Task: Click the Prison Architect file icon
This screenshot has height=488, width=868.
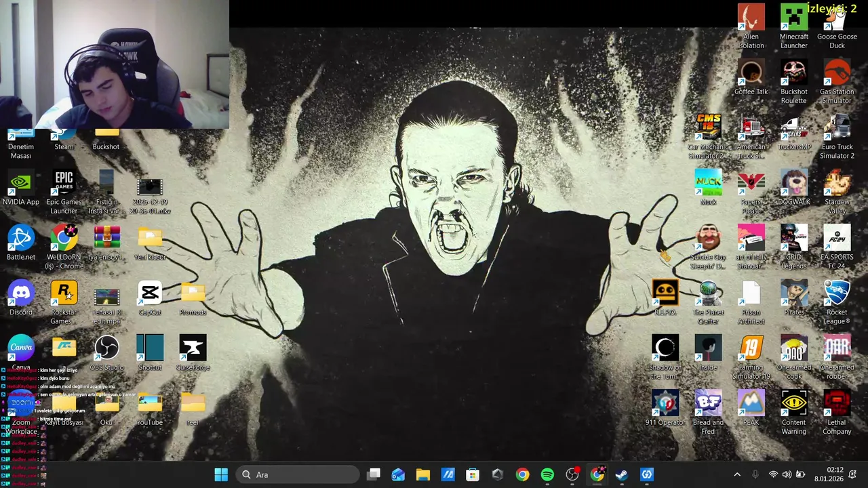Action: point(751,302)
